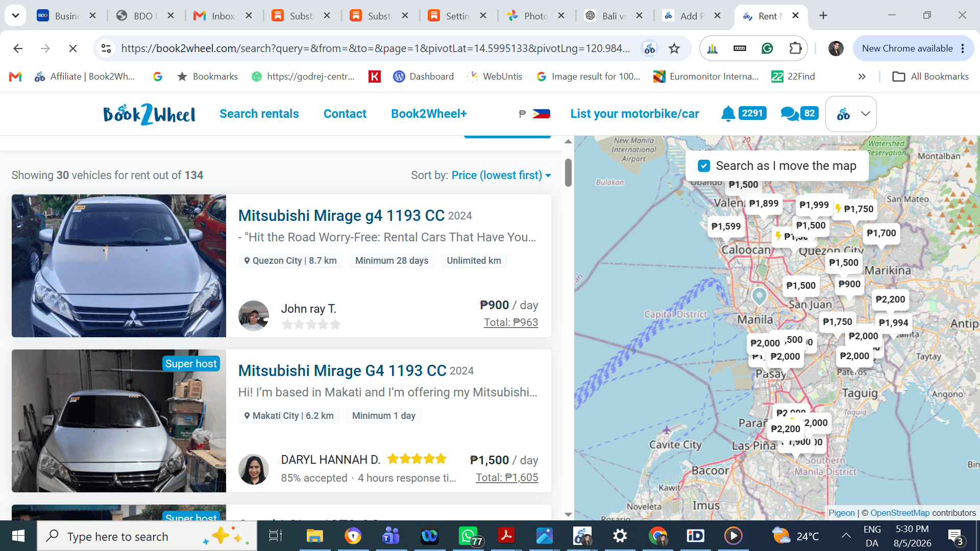Bookmark this page with the star icon
980x551 pixels.
[x=674, y=48]
